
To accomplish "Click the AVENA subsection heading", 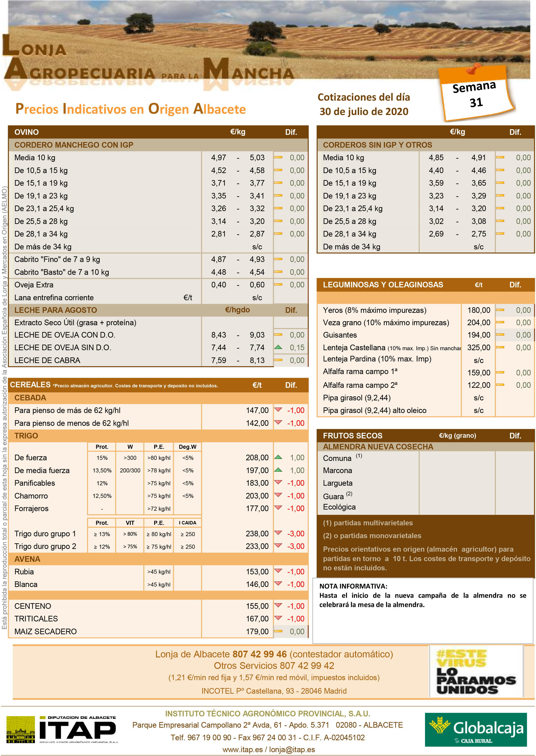I will pyautogui.click(x=27, y=559).
